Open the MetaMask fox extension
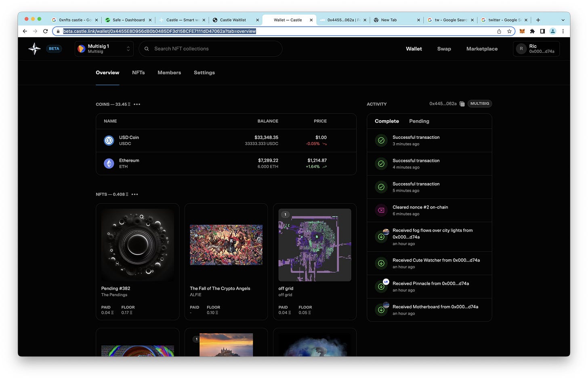 (522, 31)
